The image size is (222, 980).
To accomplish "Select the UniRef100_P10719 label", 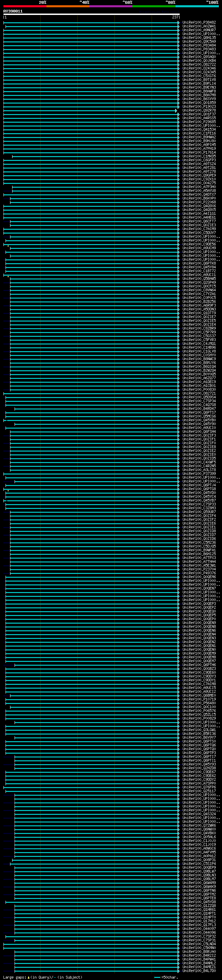I will point(199,699).
